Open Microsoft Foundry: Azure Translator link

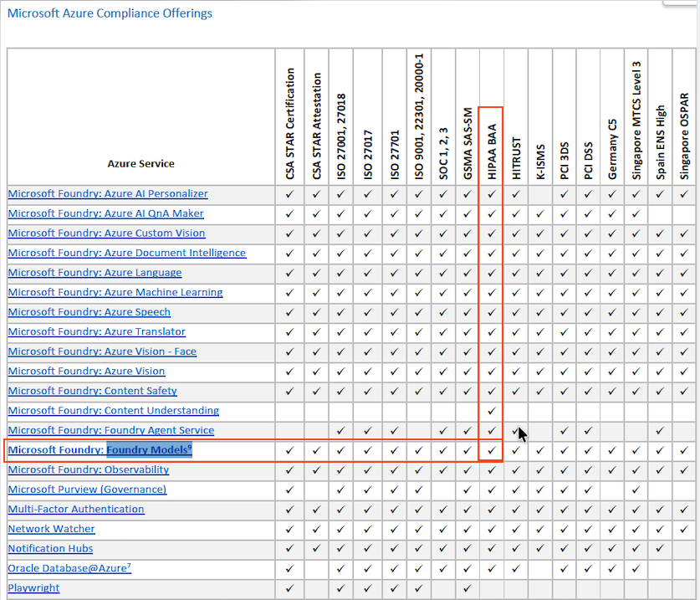96,331
